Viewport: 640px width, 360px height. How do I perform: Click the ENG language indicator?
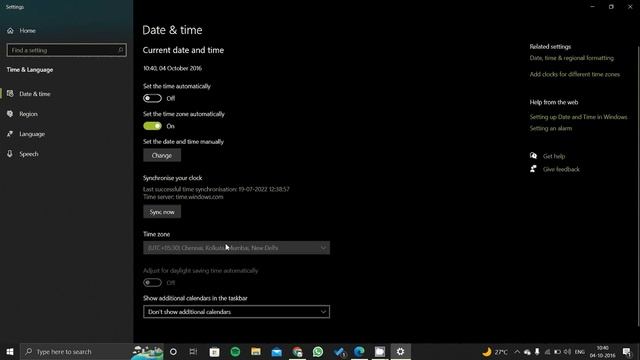coord(580,352)
